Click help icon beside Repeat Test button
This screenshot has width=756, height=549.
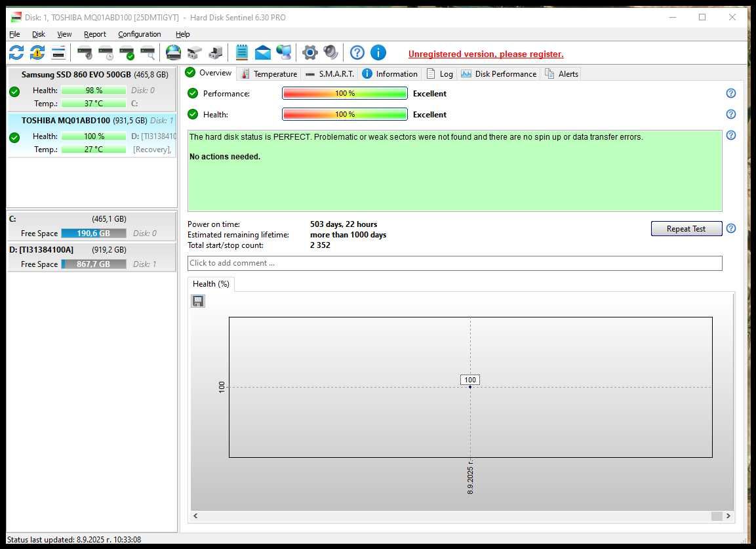pos(731,228)
